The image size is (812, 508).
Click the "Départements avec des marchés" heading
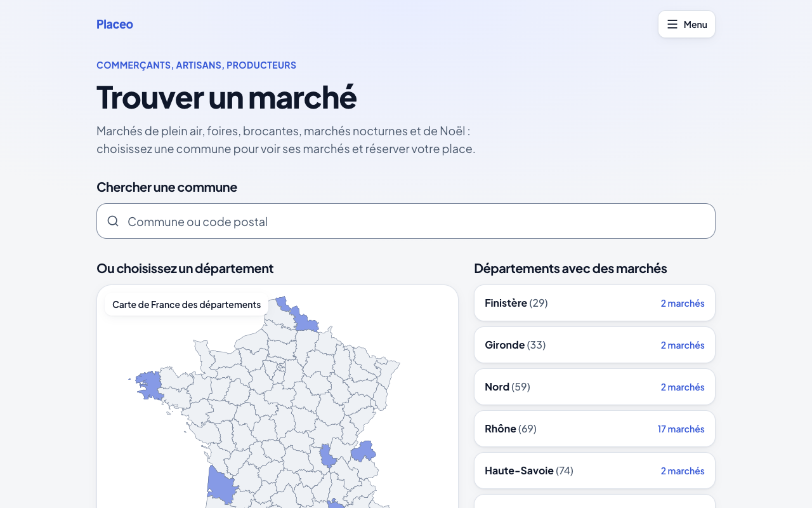(x=570, y=268)
